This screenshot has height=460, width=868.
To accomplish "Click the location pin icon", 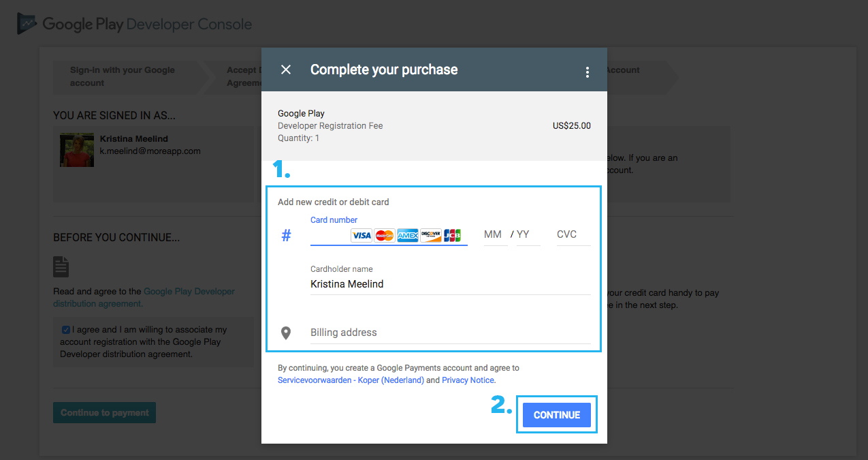I will (x=286, y=333).
